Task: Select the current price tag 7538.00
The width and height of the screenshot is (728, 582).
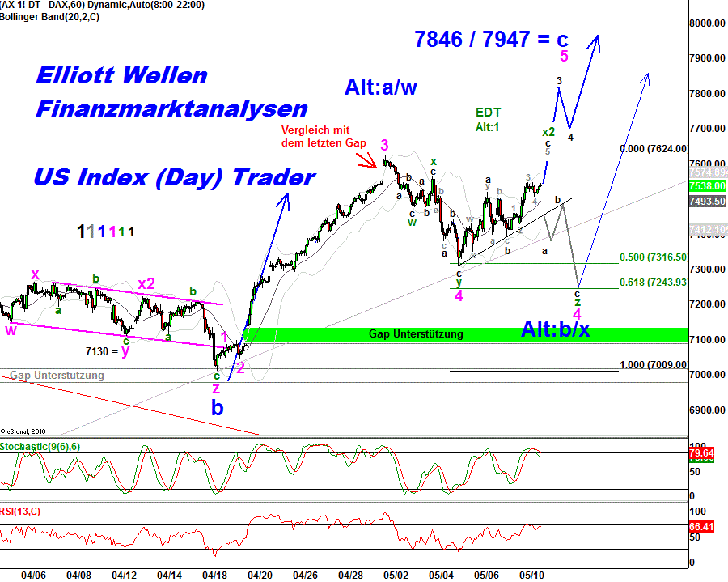Action: point(705,186)
